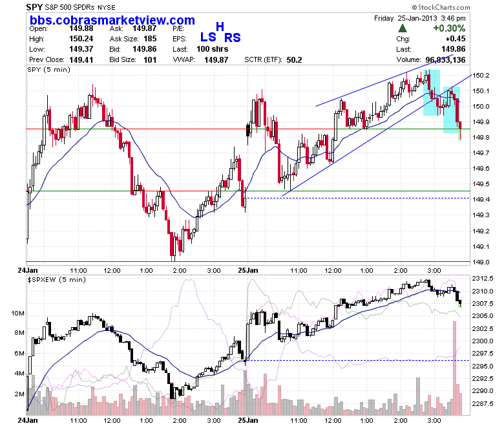Viewport: 504px width, 426px height.
Task: Click the Prev Close value 149.41
Action: click(x=81, y=60)
